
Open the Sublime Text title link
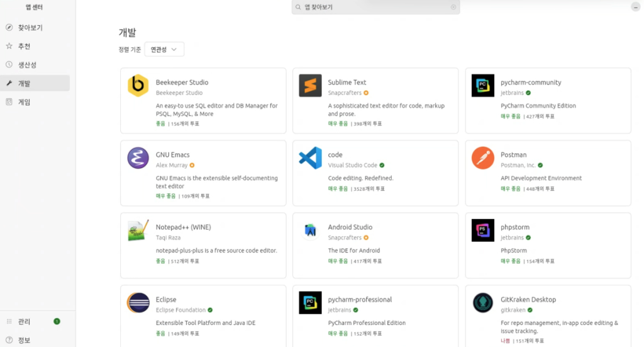click(x=347, y=82)
